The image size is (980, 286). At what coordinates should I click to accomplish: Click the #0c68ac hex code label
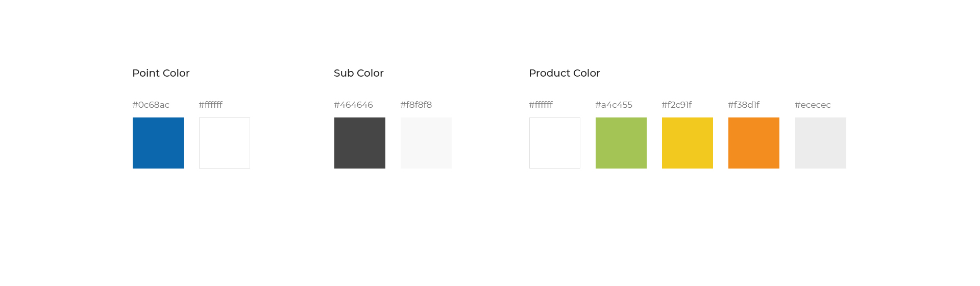pos(151,105)
